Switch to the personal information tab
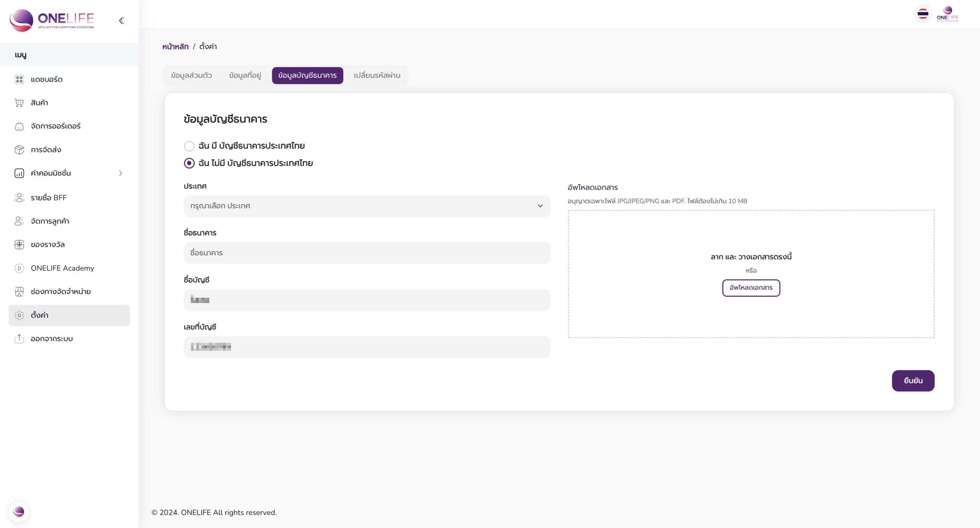This screenshot has width=980, height=528. point(191,75)
